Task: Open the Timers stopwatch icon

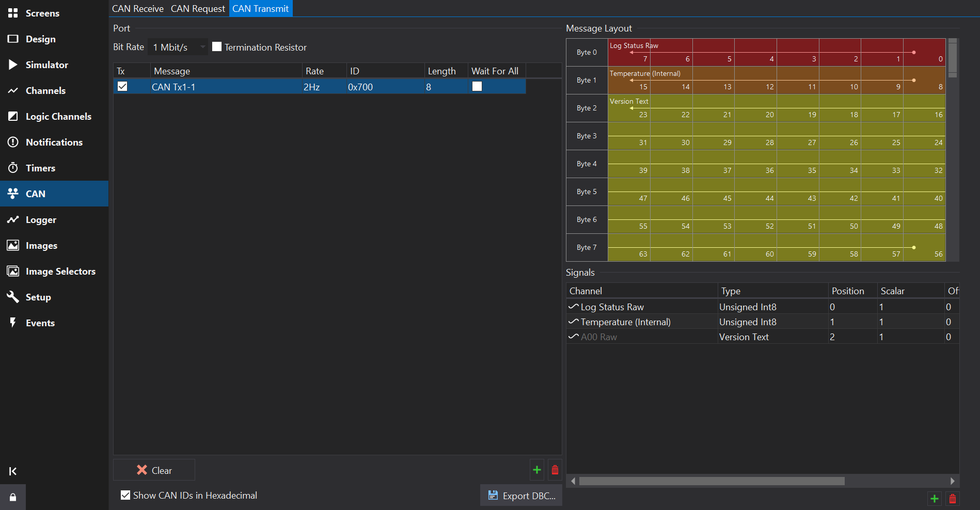Action: 13,168
